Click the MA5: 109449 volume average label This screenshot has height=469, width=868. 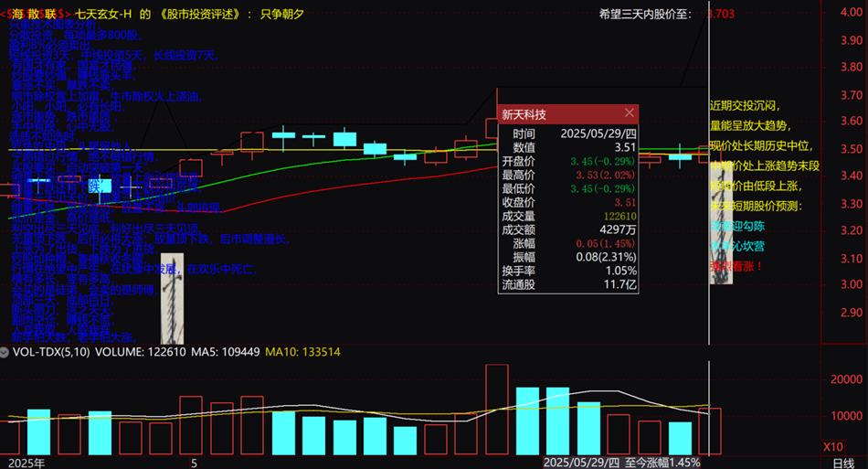(226, 352)
